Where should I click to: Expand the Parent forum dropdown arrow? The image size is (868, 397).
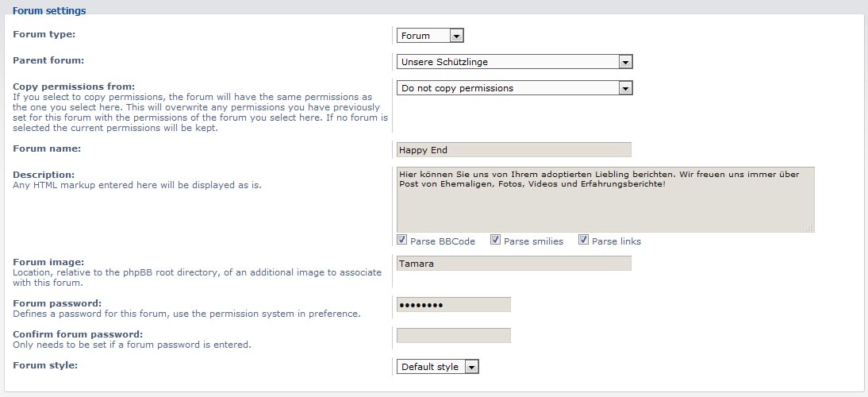(625, 62)
